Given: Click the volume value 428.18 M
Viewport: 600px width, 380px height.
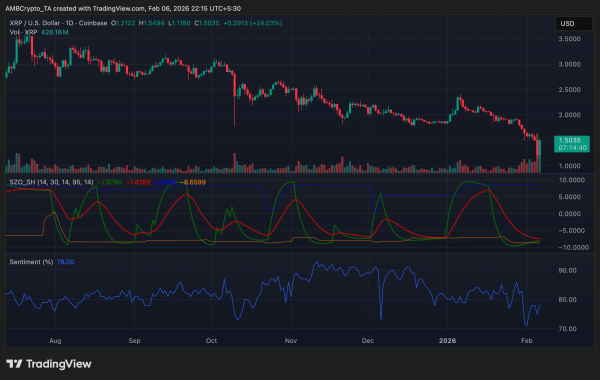Looking at the screenshot, I should [55, 33].
